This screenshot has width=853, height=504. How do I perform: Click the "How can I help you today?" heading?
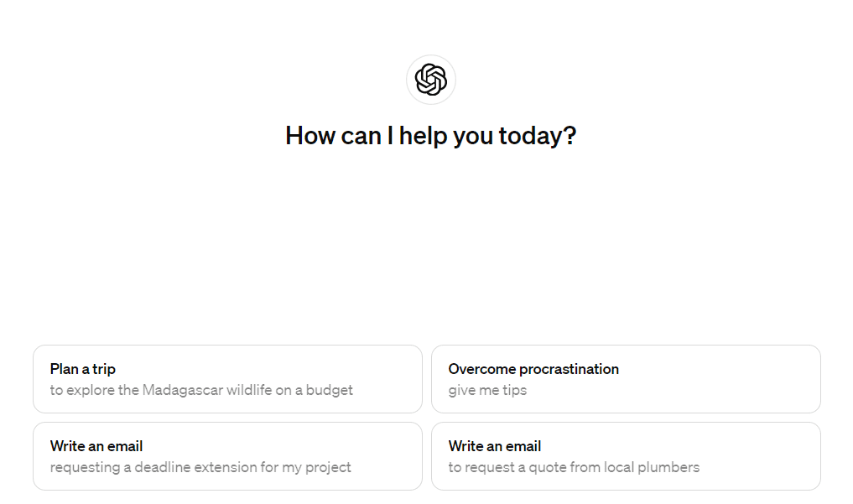point(430,136)
